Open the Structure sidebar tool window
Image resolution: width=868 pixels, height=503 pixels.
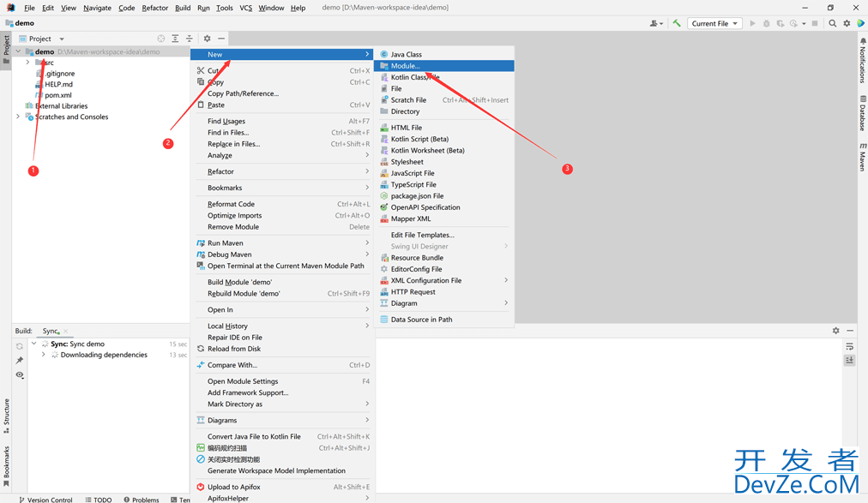[x=6, y=416]
